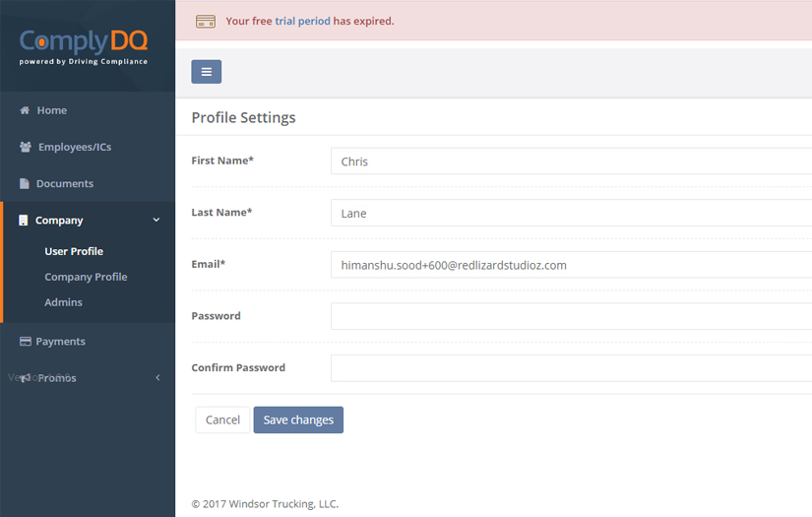Screen dimensions: 812x517
Task: Click the Cancel button
Action: tap(222, 420)
